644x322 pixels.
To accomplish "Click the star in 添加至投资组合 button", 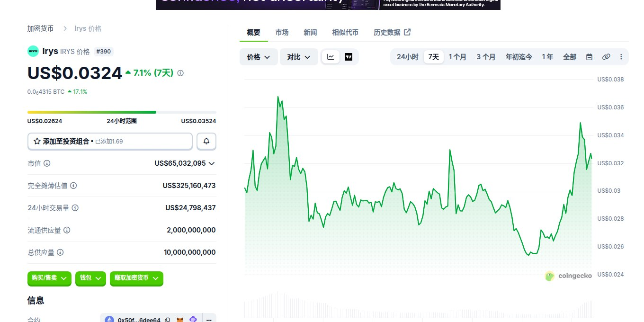I will coord(37,141).
